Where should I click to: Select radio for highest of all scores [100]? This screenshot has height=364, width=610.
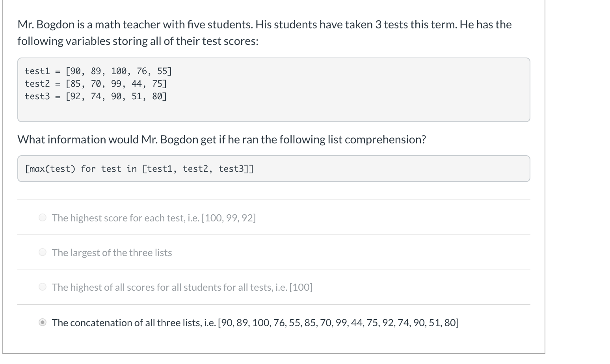coord(43,287)
